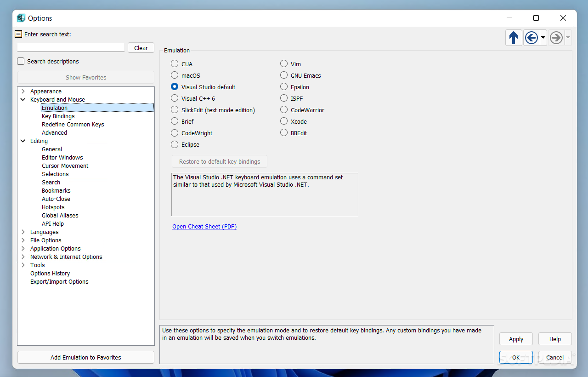Screen dimensions: 588x377
Task: Select Bookmarks in the options tree
Action: tap(56, 191)
